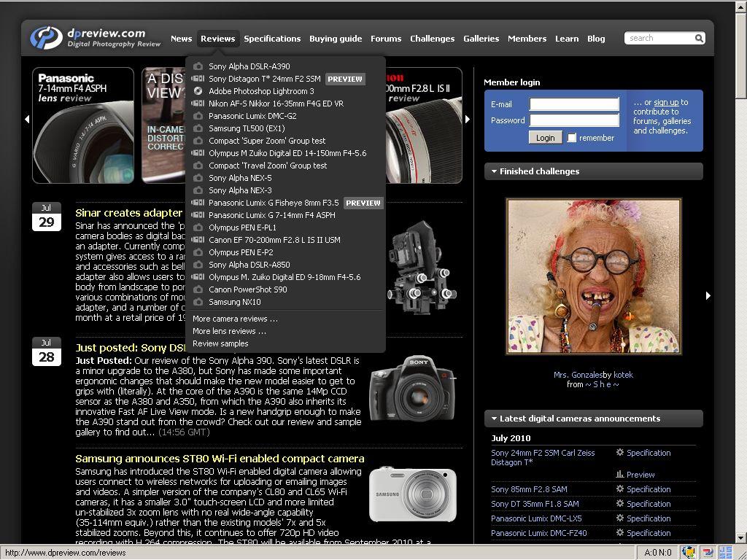Select Sony Alpha NEX-5 from Reviews menu
Viewport: 747px width, 560px height.
pyautogui.click(x=240, y=178)
